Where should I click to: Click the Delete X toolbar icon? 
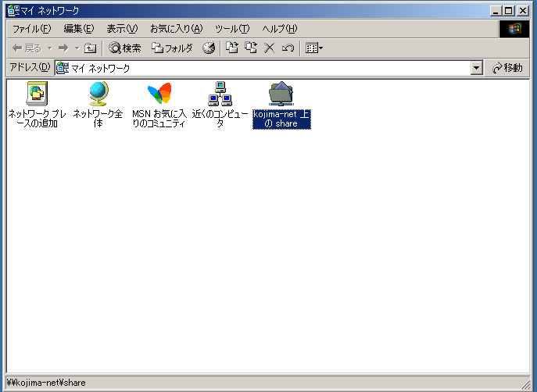click(x=270, y=48)
